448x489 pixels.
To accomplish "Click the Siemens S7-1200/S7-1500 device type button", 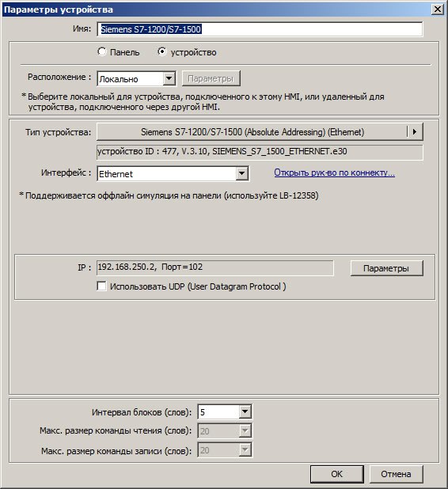I will [x=252, y=131].
